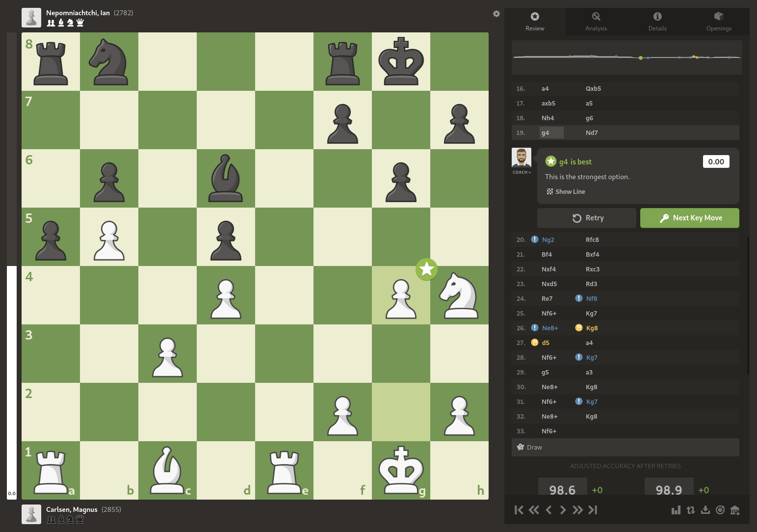
Task: Jump to the final position of the game
Action: pyautogui.click(x=593, y=510)
